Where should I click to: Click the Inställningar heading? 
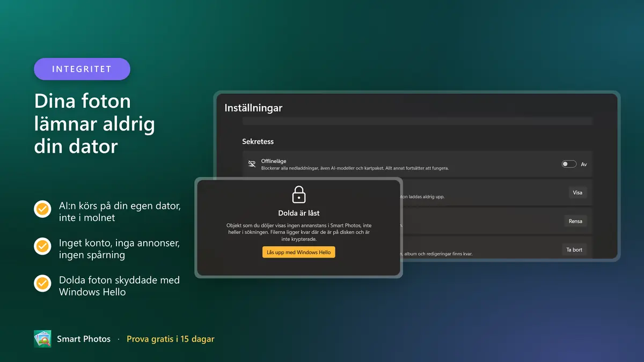tap(253, 108)
